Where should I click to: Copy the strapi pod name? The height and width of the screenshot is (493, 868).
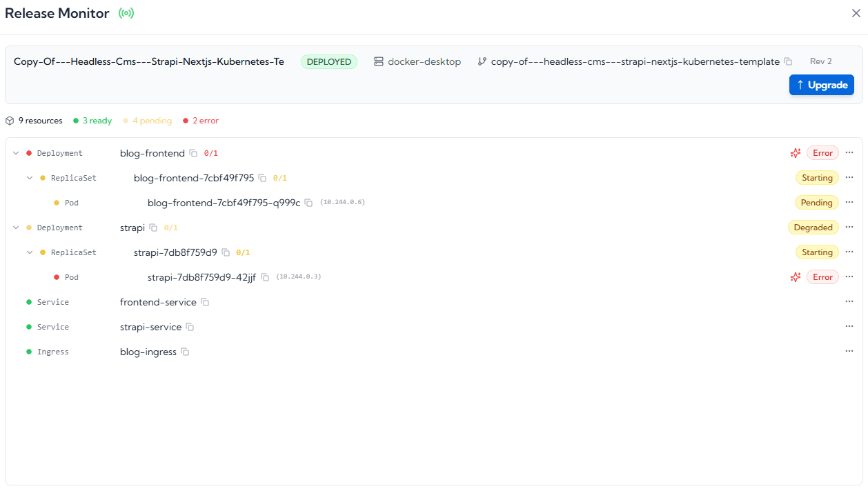point(265,277)
